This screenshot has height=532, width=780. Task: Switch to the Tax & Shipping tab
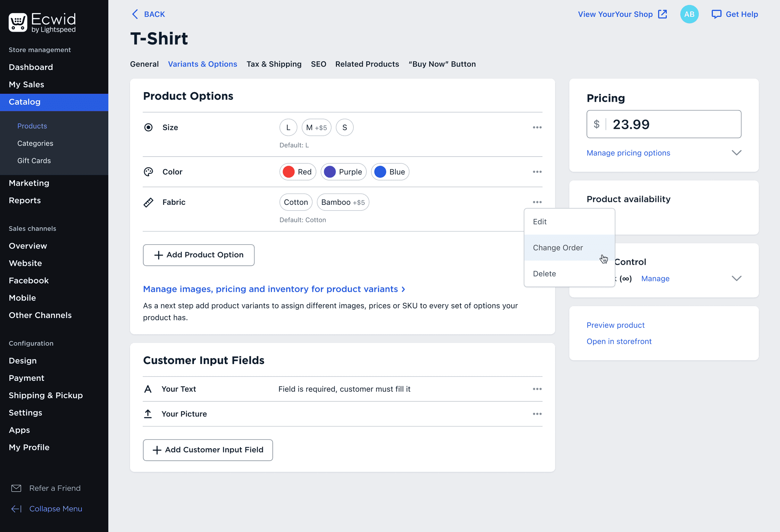[x=274, y=64]
